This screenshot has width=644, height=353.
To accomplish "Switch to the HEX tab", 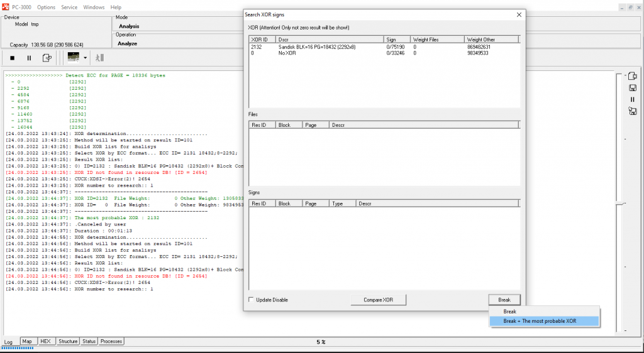I will tap(45, 342).
